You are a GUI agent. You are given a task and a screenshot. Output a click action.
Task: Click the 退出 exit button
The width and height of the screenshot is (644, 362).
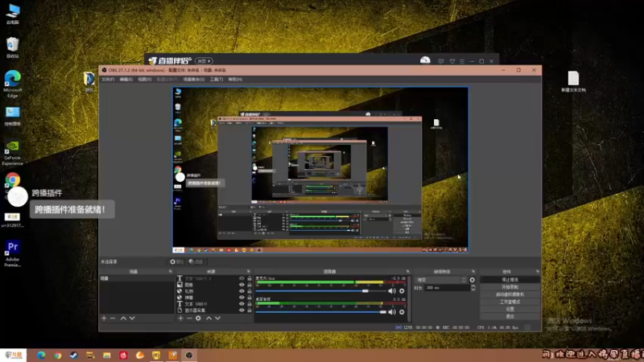tap(510, 316)
